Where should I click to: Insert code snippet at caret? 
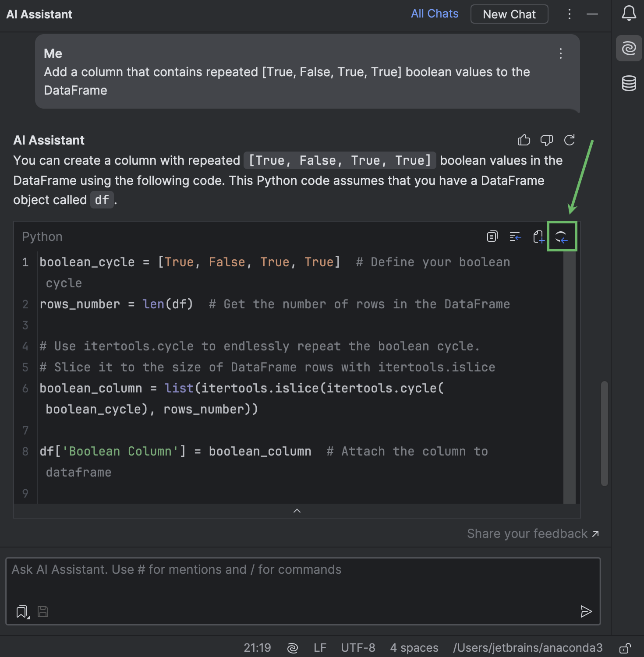515,237
